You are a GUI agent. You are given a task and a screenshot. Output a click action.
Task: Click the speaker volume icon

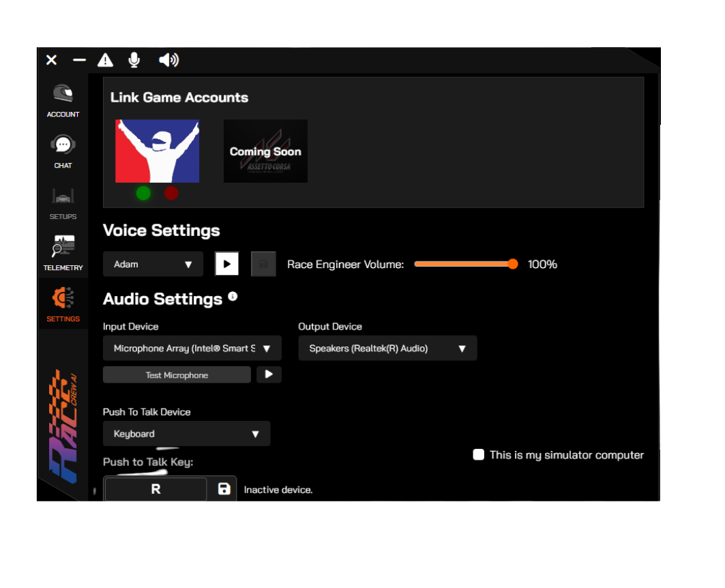coord(168,60)
